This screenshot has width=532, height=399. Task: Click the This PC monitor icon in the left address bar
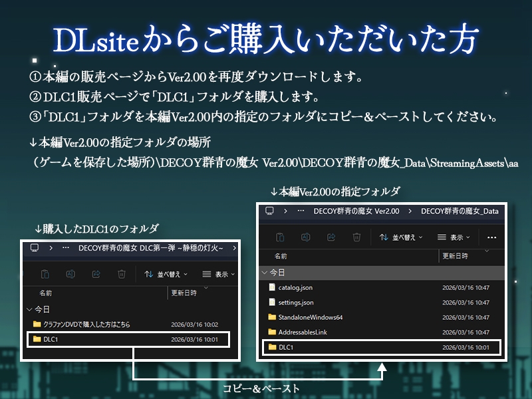point(34,247)
